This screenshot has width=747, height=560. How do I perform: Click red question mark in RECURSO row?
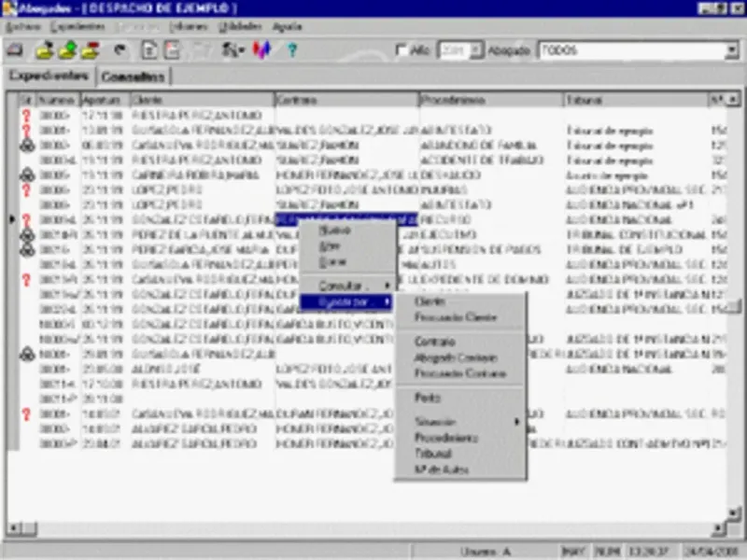point(27,219)
